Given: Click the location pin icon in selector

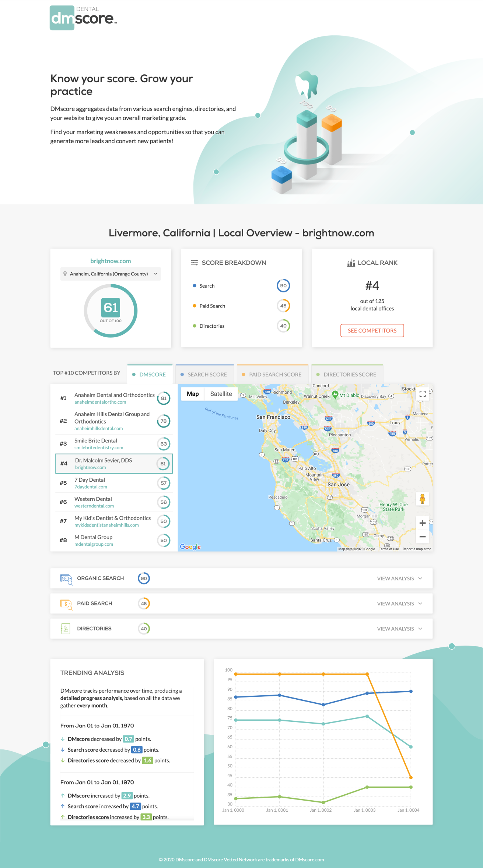Looking at the screenshot, I should pyautogui.click(x=65, y=274).
